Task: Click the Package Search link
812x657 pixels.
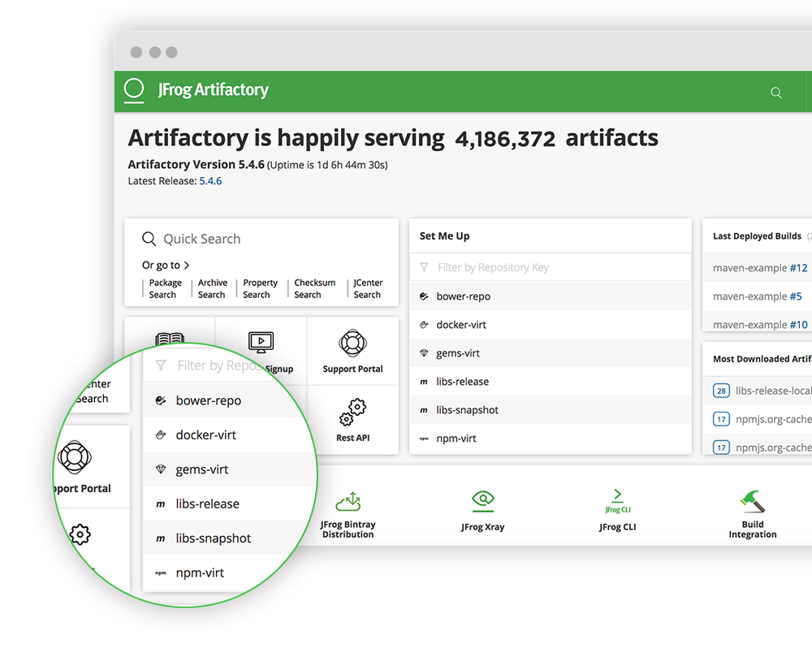Action: [x=165, y=288]
